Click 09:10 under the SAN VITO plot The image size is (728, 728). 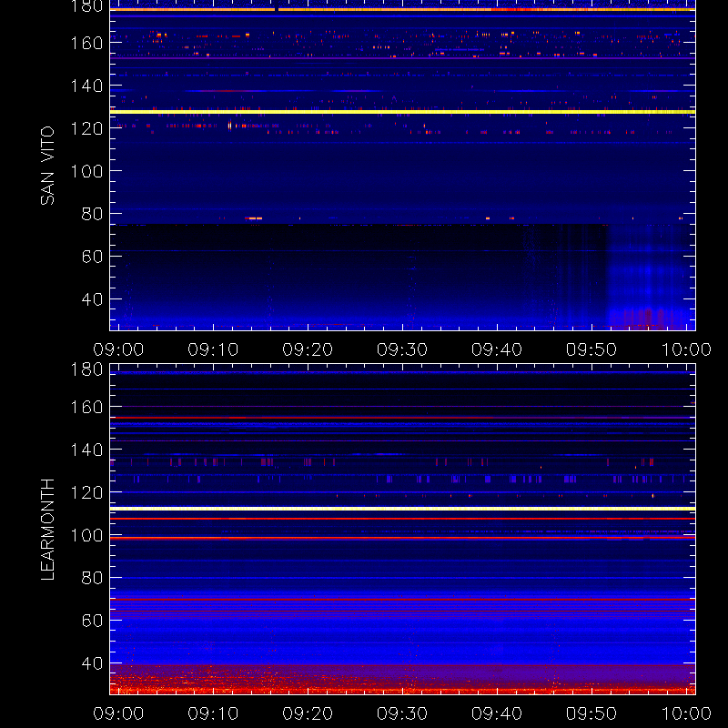click(213, 349)
